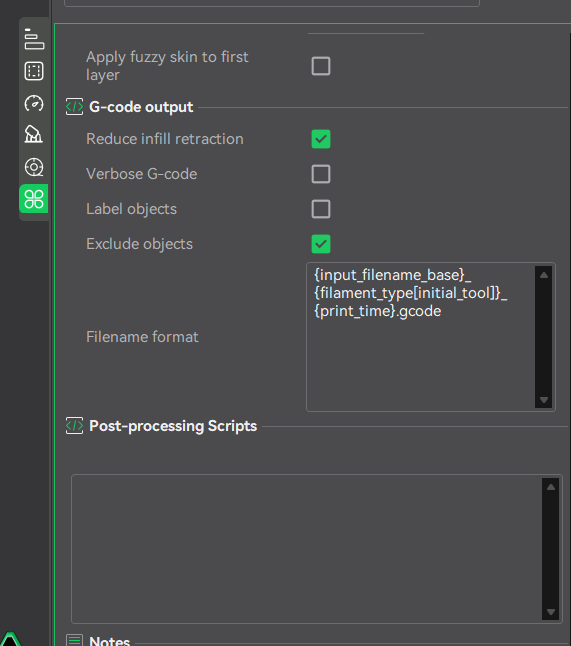Click the Post-processing Scripts section icon
The image size is (571, 646).
coord(75,426)
